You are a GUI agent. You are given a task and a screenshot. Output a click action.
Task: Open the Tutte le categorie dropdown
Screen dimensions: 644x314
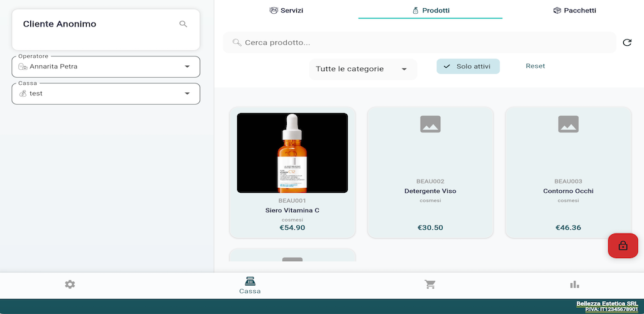click(x=363, y=69)
